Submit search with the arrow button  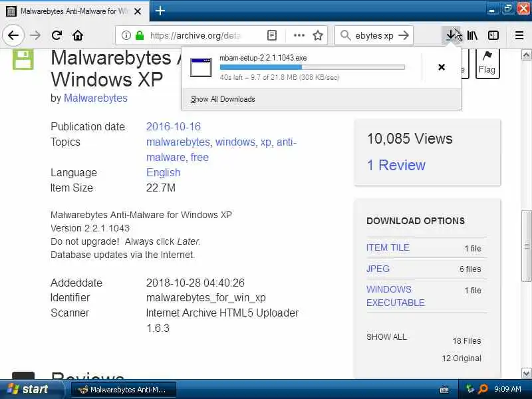pos(404,35)
